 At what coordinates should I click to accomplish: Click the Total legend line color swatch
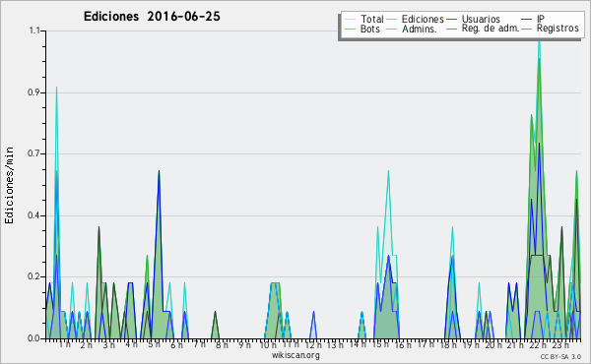pos(350,20)
